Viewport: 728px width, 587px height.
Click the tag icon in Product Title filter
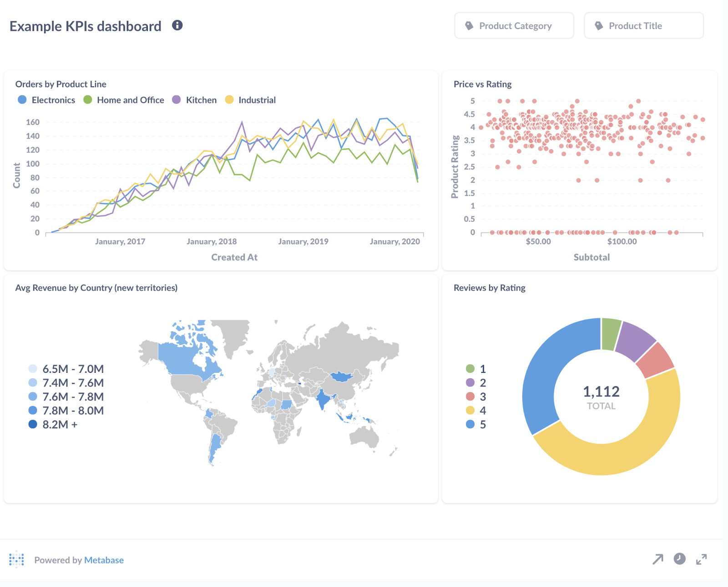coord(598,25)
